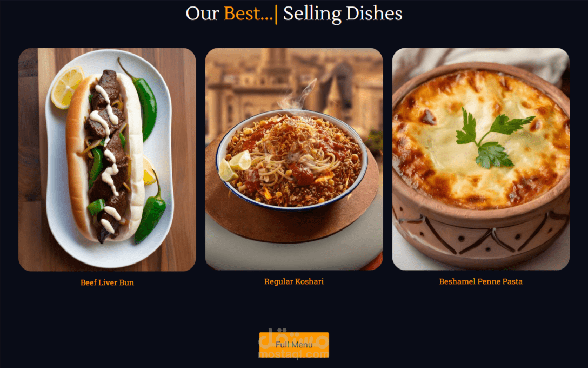Viewport: 588px width, 368px height.
Task: Click the steam rising above the koshari bowl
Action: point(297,96)
